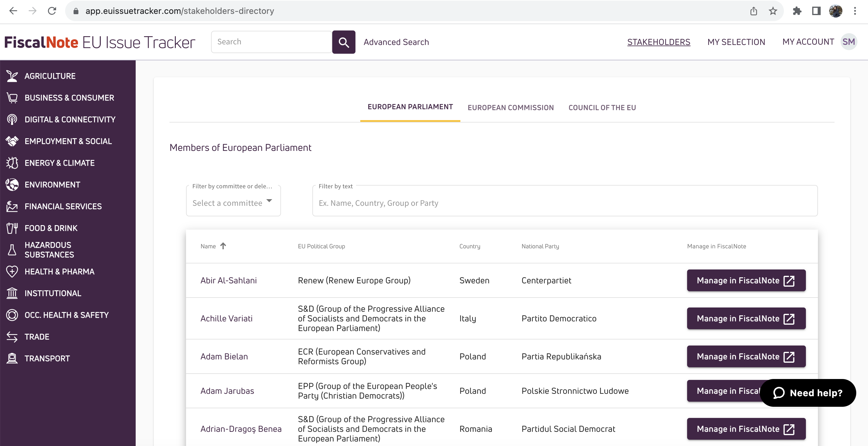Screen dimensions: 868x446
Task: Toggle the browser side panel icon
Action: click(x=816, y=11)
